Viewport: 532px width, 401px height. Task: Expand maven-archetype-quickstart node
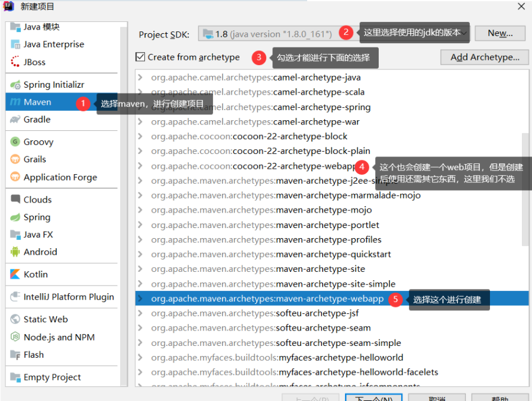140,254
